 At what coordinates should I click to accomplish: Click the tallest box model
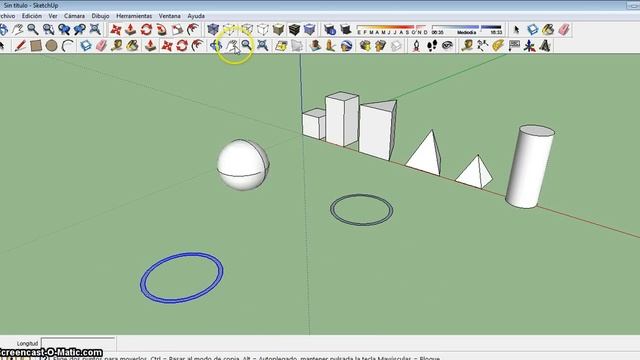[342, 119]
